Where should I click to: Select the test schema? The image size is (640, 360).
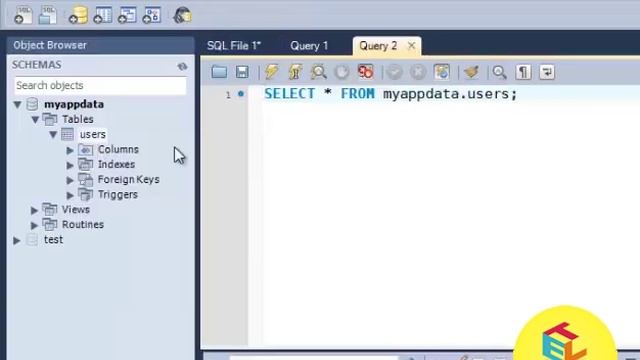pyautogui.click(x=53, y=240)
